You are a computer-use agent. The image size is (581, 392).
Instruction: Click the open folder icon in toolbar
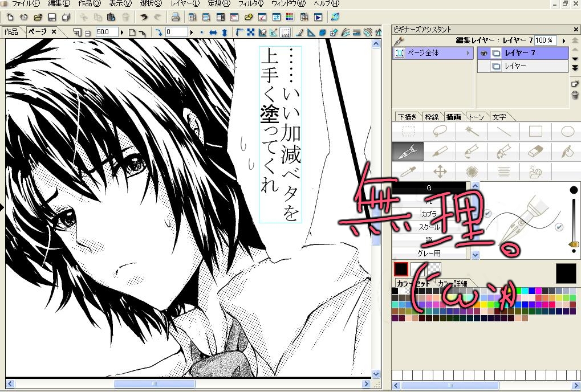pos(38,17)
